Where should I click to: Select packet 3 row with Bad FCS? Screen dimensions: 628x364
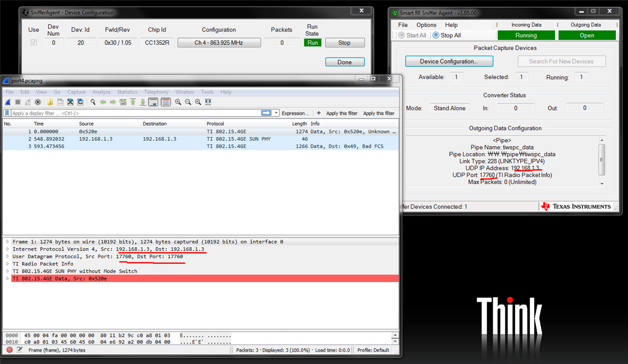click(200, 146)
